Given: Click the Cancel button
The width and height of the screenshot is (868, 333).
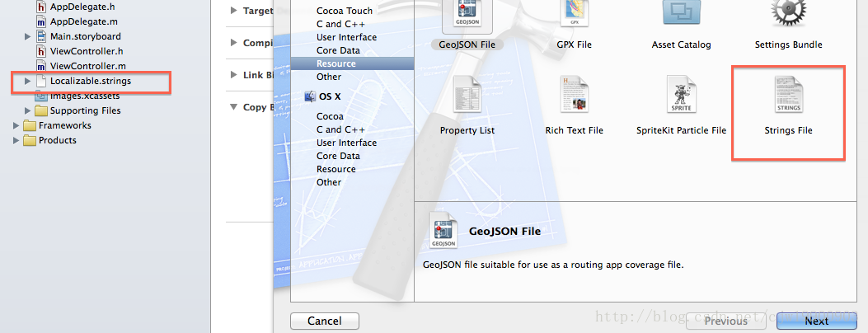Looking at the screenshot, I should point(325,321).
